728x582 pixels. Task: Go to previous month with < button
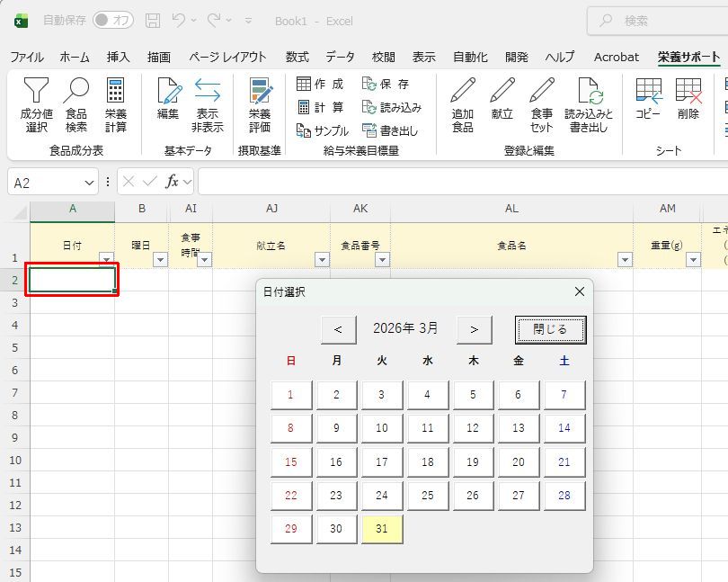click(339, 329)
